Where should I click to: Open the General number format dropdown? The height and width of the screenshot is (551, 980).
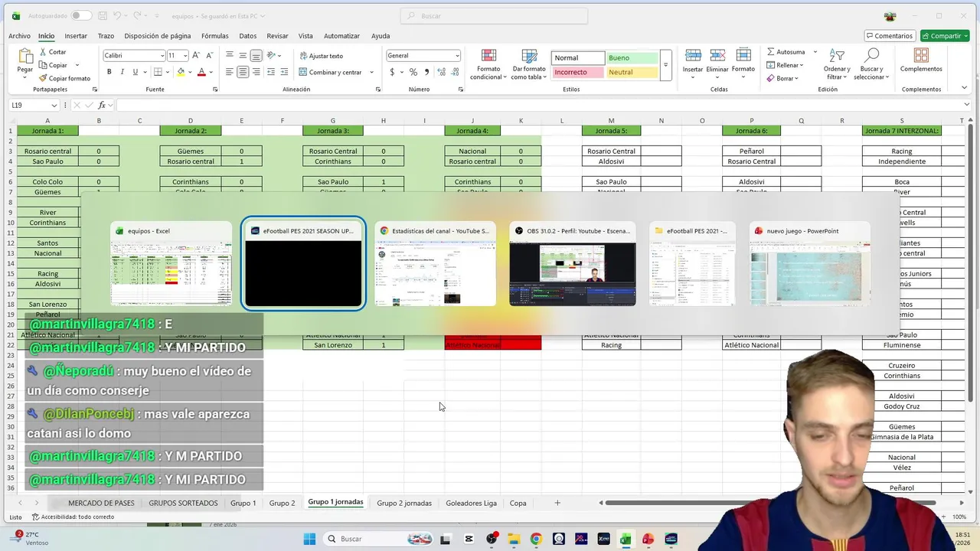point(457,55)
